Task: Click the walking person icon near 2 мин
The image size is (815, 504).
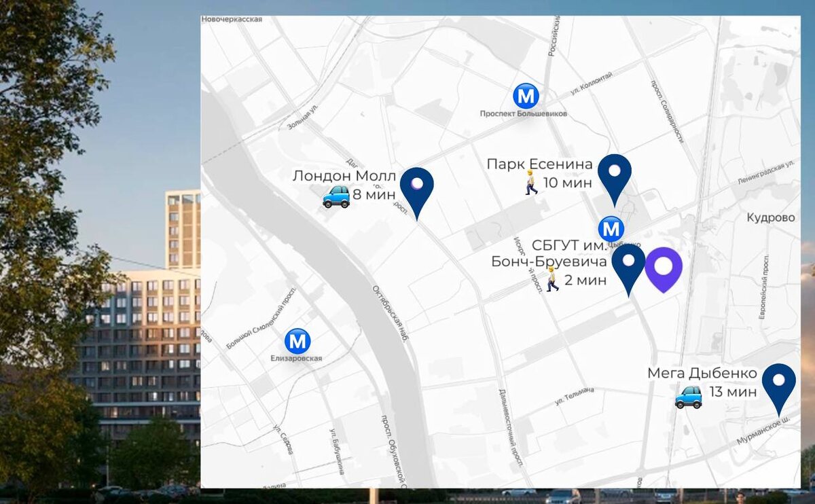Action: 553,279
